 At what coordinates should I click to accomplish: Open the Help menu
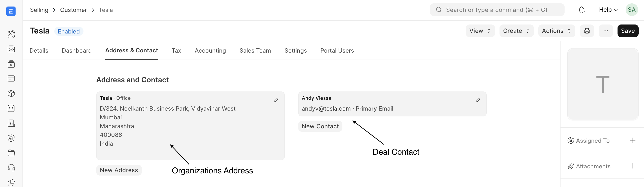[x=608, y=10]
